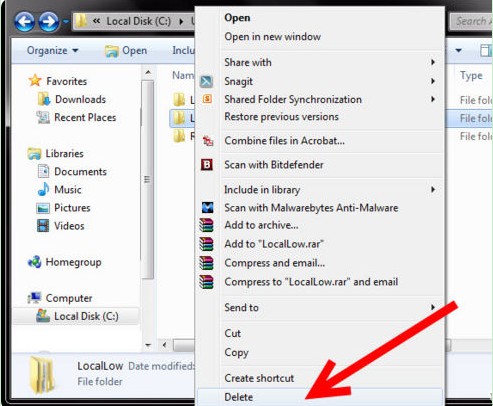Expand Include in library submenu arrow

(x=433, y=190)
